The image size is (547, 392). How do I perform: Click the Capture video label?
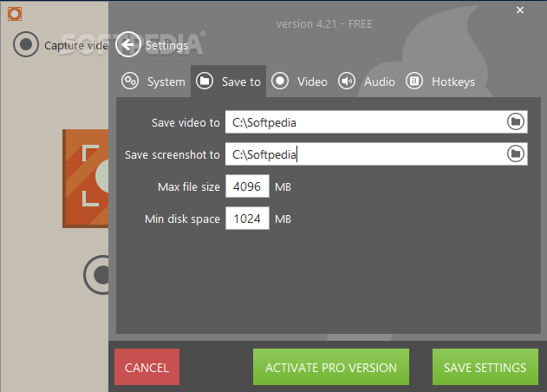point(76,46)
